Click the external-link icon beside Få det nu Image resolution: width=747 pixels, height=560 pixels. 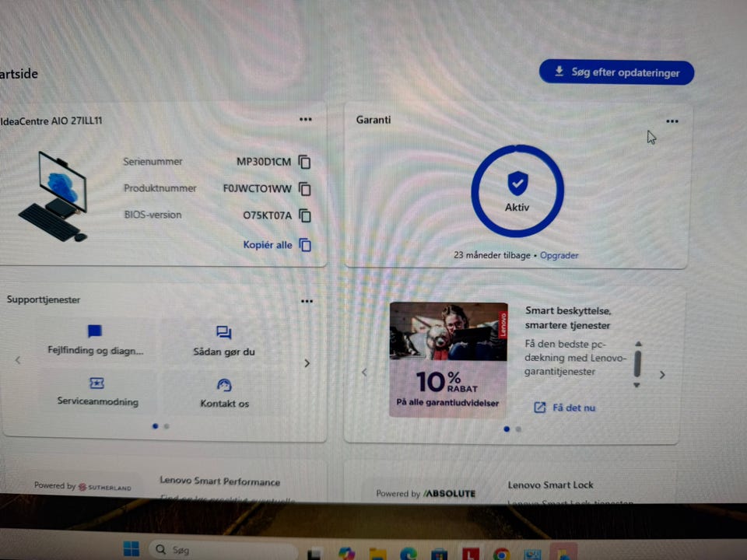click(x=540, y=408)
